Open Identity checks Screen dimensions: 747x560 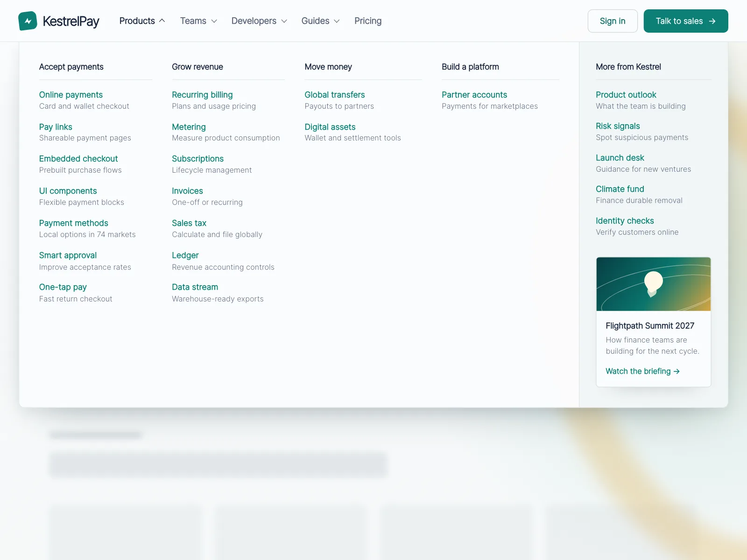pyautogui.click(x=625, y=221)
